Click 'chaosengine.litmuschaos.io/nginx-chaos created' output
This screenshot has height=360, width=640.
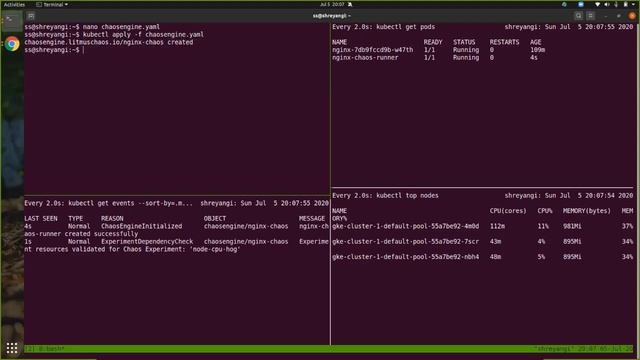coord(109,42)
